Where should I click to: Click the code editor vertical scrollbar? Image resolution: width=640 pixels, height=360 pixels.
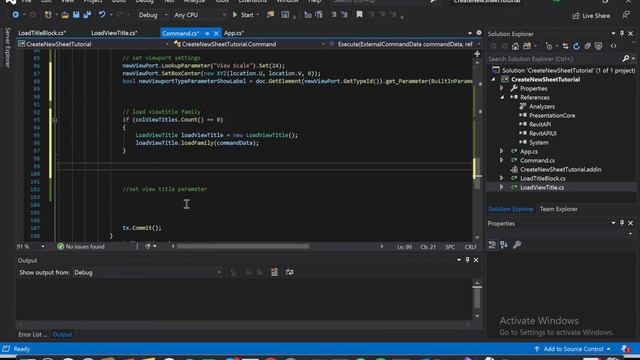(477, 149)
